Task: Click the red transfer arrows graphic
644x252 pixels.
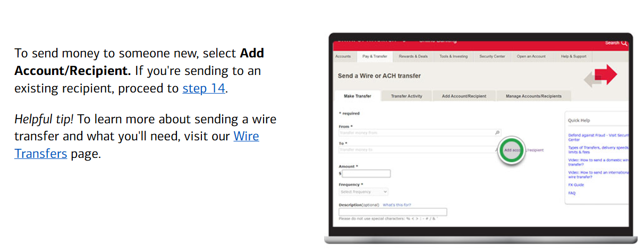Action: [x=601, y=76]
